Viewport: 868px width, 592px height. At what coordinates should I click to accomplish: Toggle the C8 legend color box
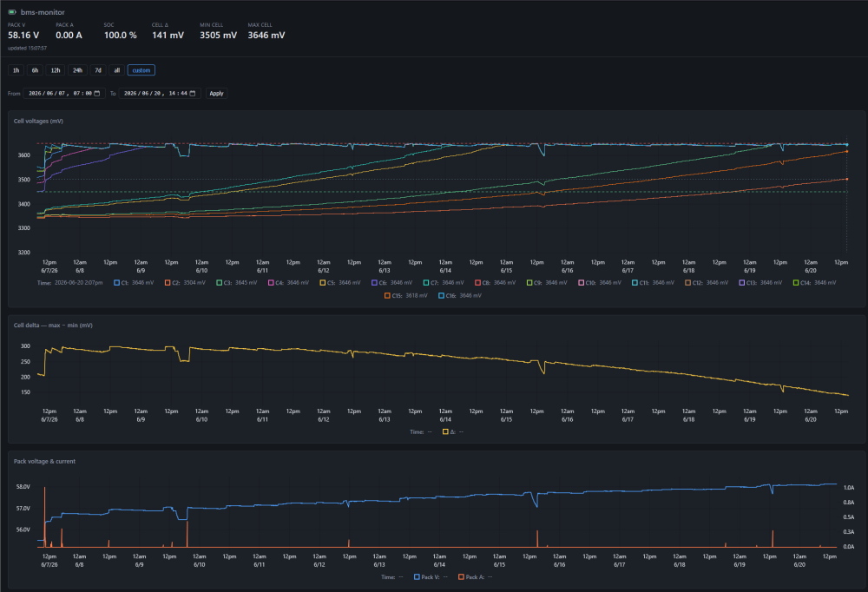(477, 282)
